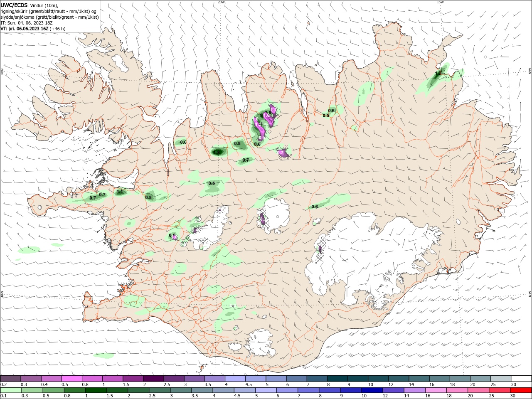
Task: Click the white swatch ending snow legend
Action: click(521, 379)
